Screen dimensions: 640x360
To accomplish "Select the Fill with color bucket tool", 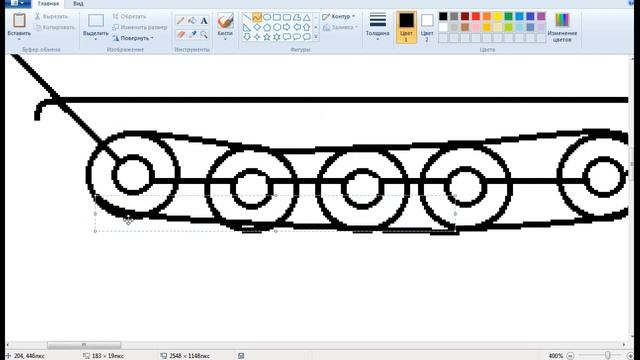I will [x=192, y=20].
